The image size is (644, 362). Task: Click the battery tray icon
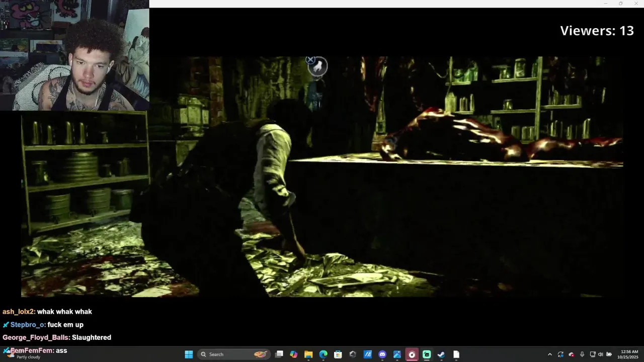pos(609,354)
